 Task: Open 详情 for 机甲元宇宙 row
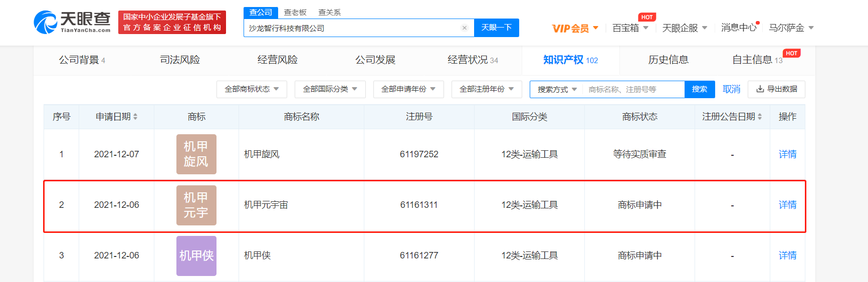[787, 205]
